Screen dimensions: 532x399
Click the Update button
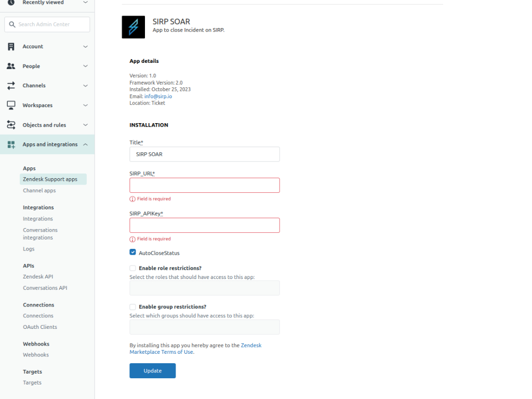coord(152,370)
